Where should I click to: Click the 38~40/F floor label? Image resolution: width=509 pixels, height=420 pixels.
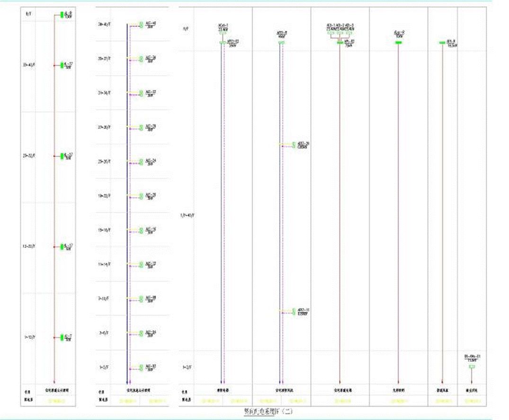pos(104,24)
